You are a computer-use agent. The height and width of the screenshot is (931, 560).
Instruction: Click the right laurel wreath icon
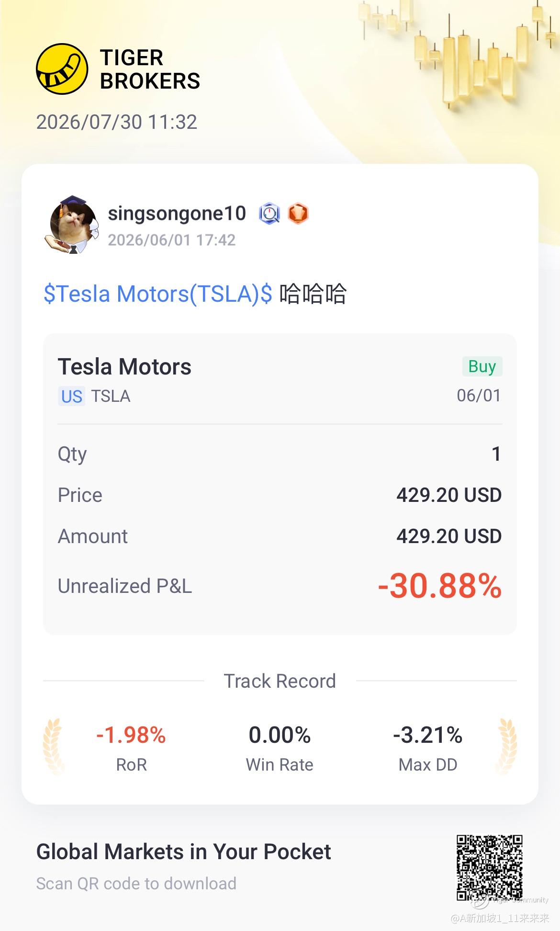506,747
